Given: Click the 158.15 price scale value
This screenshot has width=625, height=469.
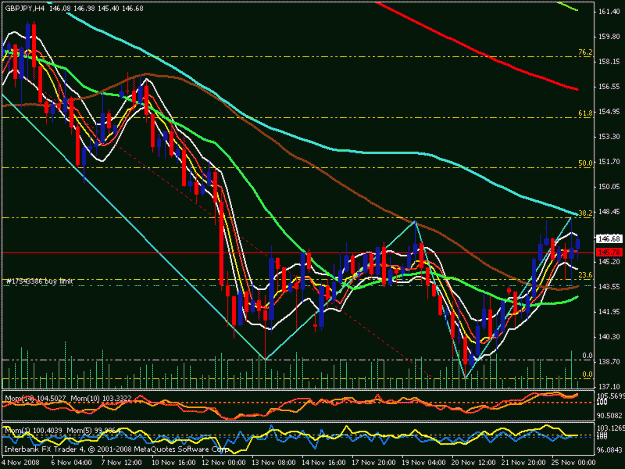Looking at the screenshot, I should 609,61.
